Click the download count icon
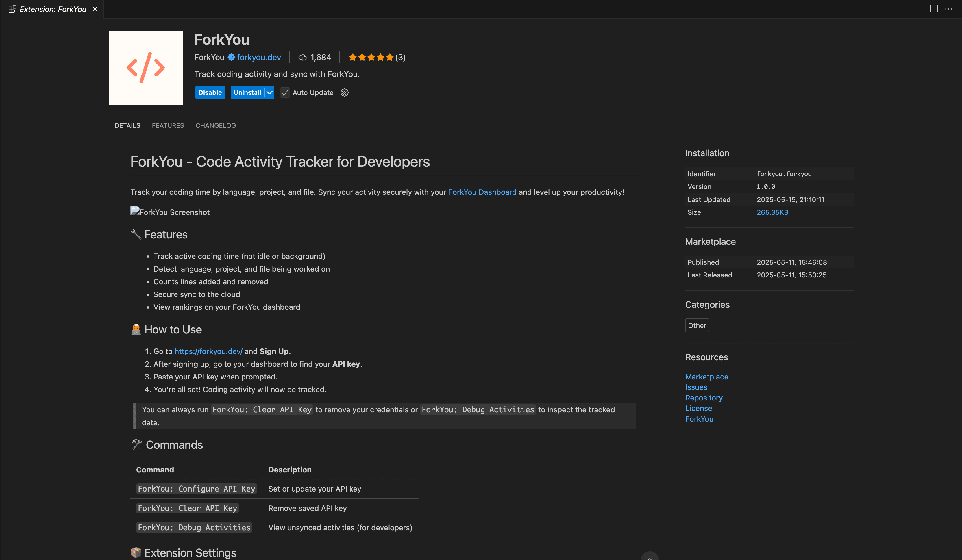This screenshot has width=962, height=560. pos(302,57)
